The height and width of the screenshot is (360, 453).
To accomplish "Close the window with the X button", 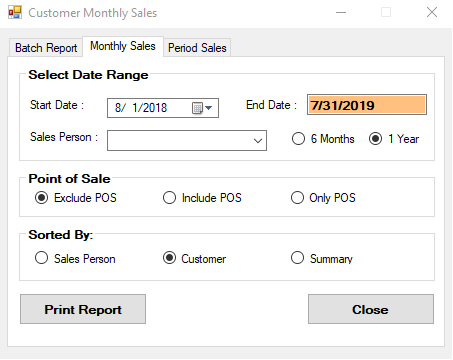I will [432, 13].
